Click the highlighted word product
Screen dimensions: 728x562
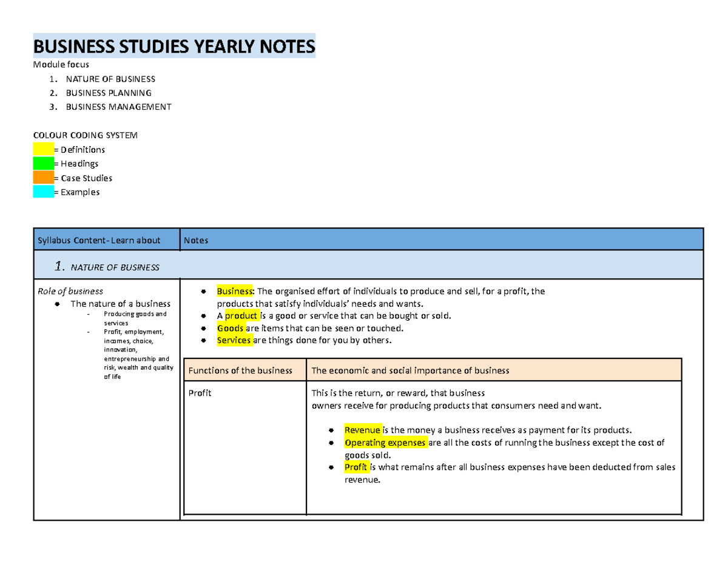pos(242,315)
